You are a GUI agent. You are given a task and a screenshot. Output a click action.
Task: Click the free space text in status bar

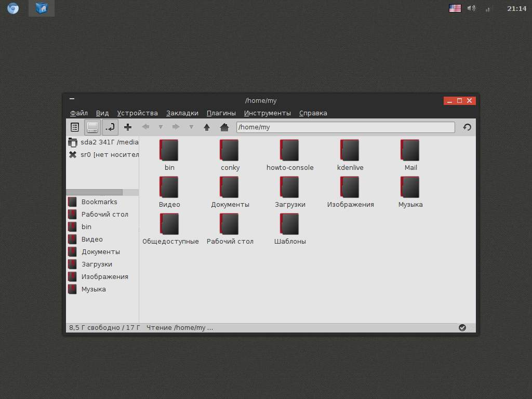pyautogui.click(x=104, y=328)
